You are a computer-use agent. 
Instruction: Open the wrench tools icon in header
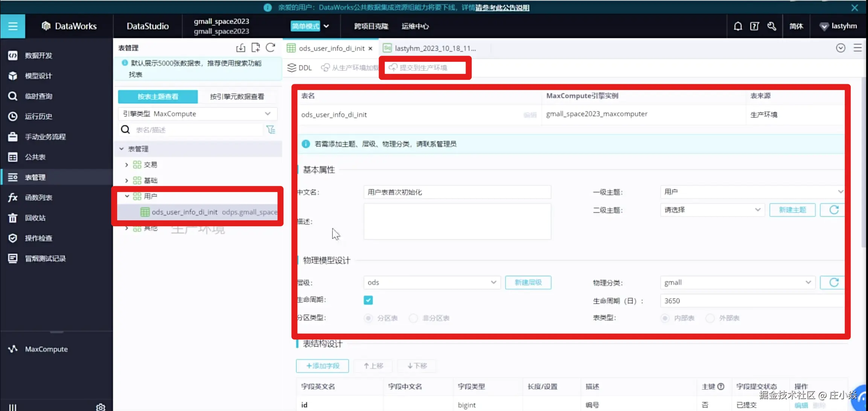click(772, 26)
